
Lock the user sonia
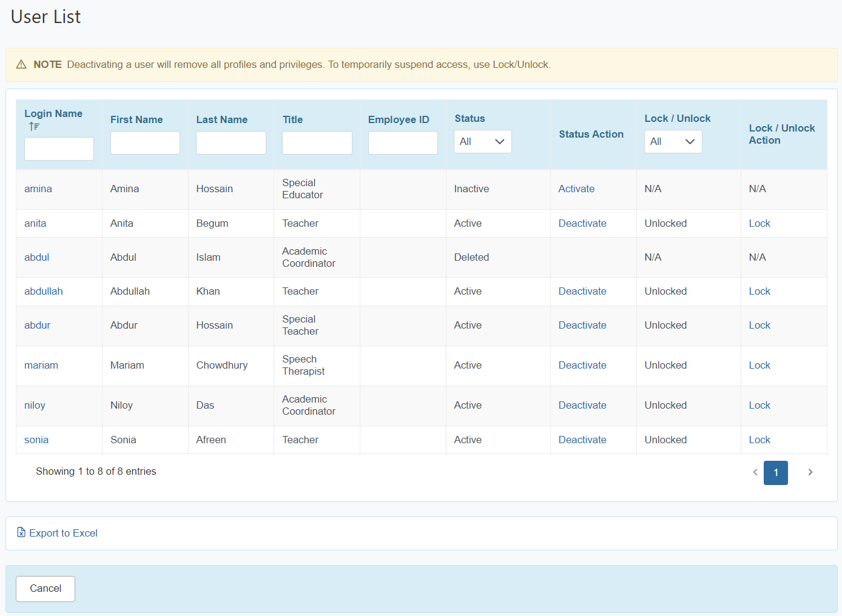coord(759,440)
